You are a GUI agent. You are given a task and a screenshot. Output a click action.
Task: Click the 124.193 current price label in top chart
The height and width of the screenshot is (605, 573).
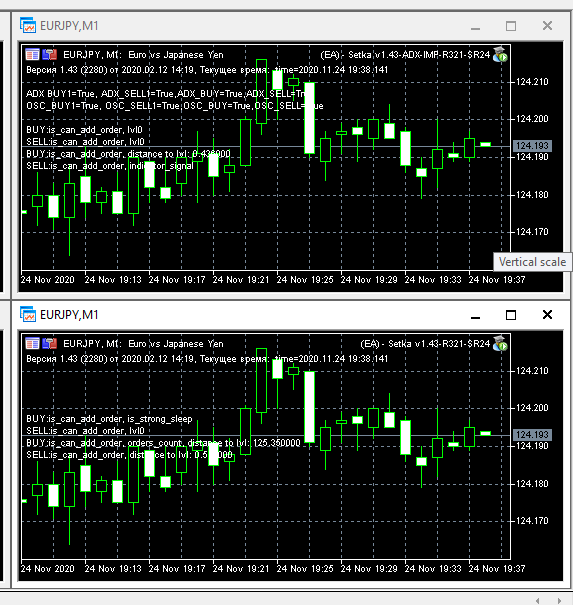coord(532,146)
